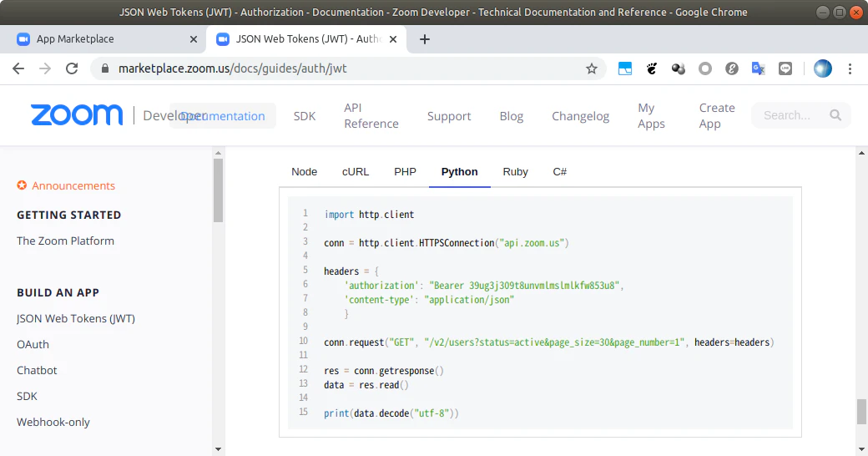Viewport: 868px width, 456px height.
Task: Go back to previous page
Action: pos(18,68)
